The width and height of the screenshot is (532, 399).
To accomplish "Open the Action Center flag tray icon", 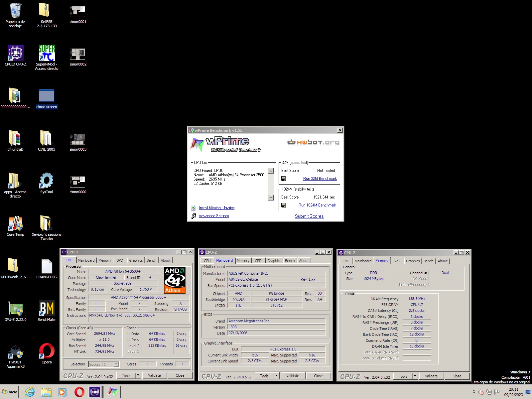I will point(497,392).
